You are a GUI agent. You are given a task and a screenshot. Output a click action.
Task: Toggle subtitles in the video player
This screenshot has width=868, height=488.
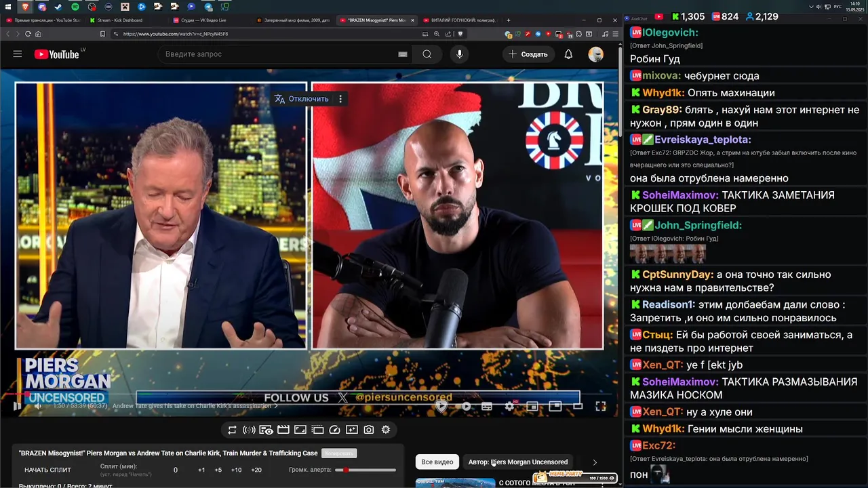(x=487, y=406)
